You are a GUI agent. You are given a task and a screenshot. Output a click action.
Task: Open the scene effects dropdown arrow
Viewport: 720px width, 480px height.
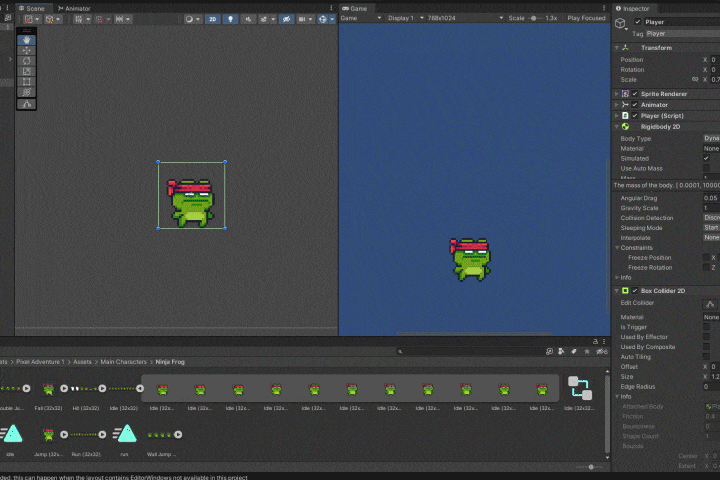[x=273, y=19]
